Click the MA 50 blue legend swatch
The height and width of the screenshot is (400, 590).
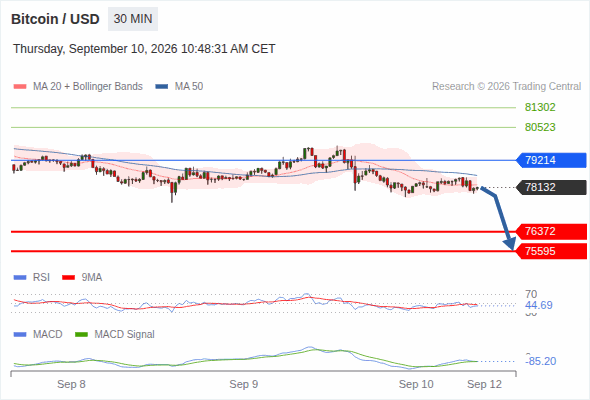coord(162,87)
